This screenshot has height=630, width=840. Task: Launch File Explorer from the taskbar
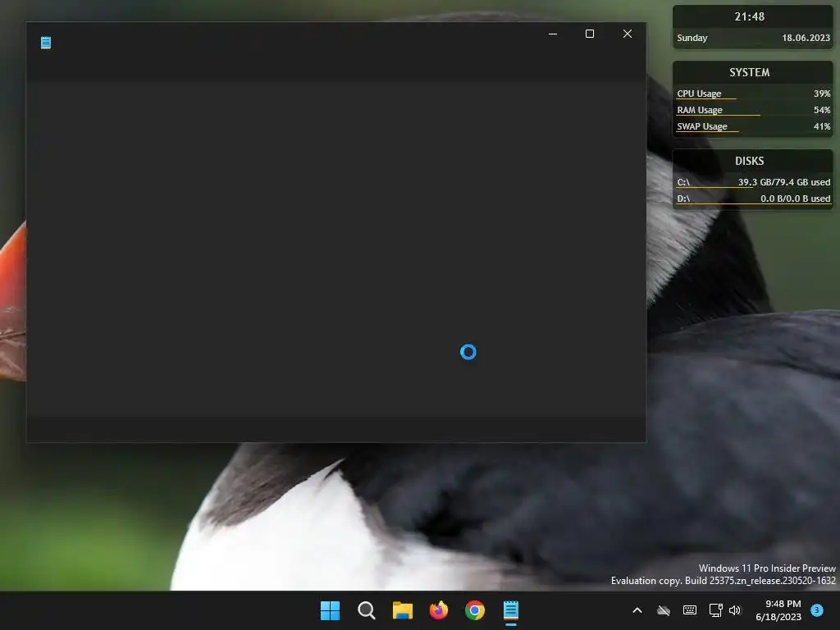(x=402, y=610)
